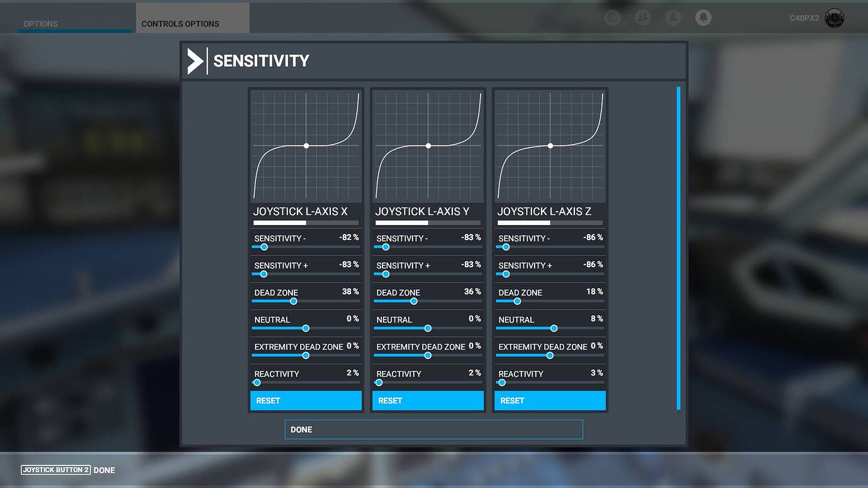The width and height of the screenshot is (868, 488).
Task: Open the achievements target icon at top
Action: click(x=612, y=17)
